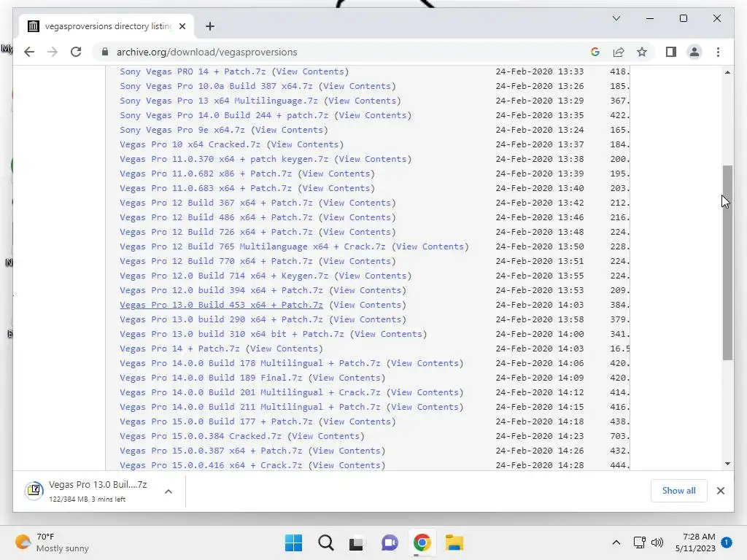
Task: Open Vegas Pro 14 + Patch.7z link
Action: click(179, 349)
